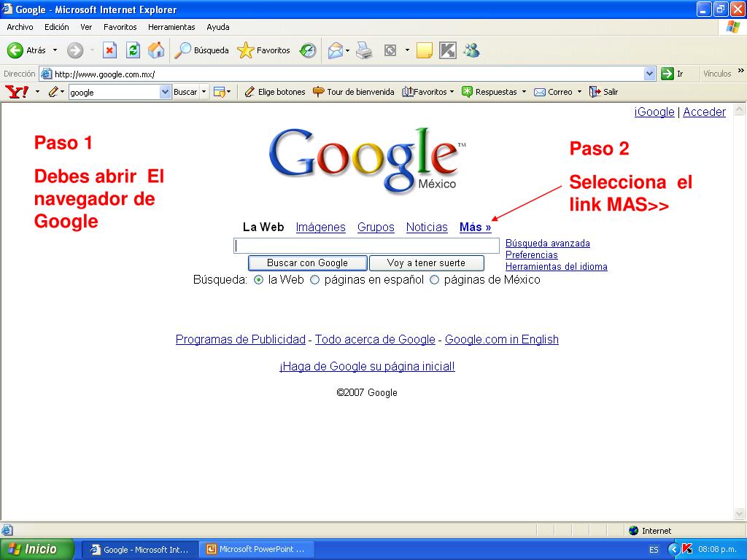Expand the Vínculos chevron
The height and width of the screenshot is (560, 747).
click(x=741, y=71)
